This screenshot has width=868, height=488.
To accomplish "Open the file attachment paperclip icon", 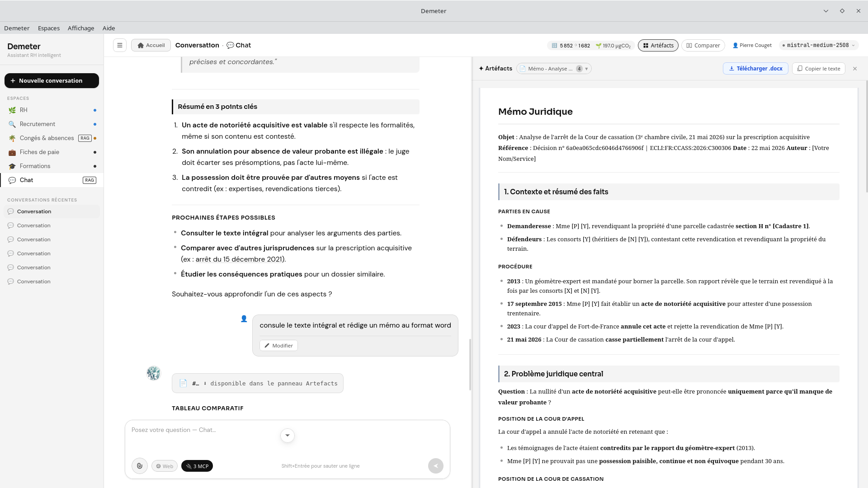I will [x=140, y=466].
